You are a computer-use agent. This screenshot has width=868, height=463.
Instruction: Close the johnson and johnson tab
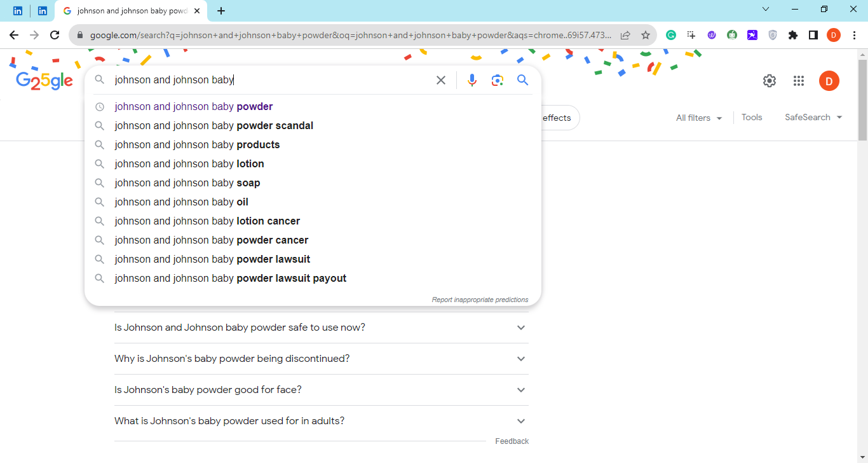pyautogui.click(x=197, y=11)
